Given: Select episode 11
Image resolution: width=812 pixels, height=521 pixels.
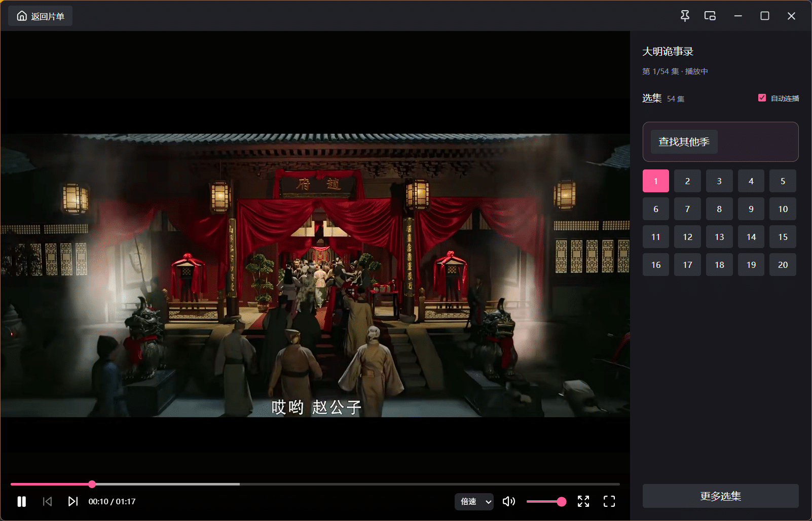Looking at the screenshot, I should coord(656,237).
